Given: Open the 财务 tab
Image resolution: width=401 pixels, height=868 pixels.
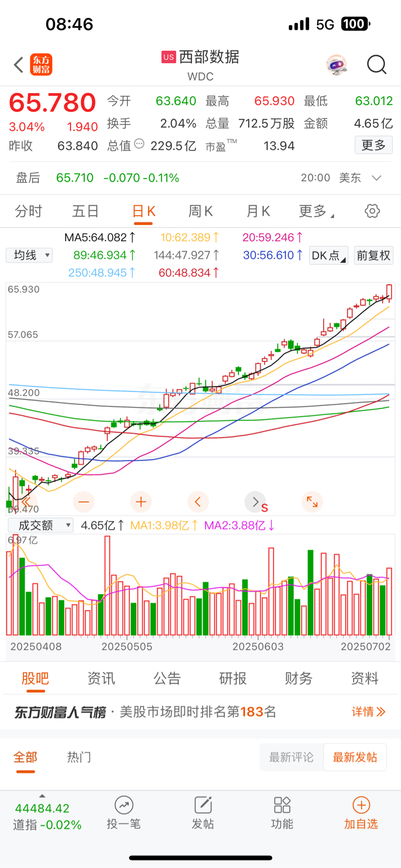Looking at the screenshot, I should point(299,678).
